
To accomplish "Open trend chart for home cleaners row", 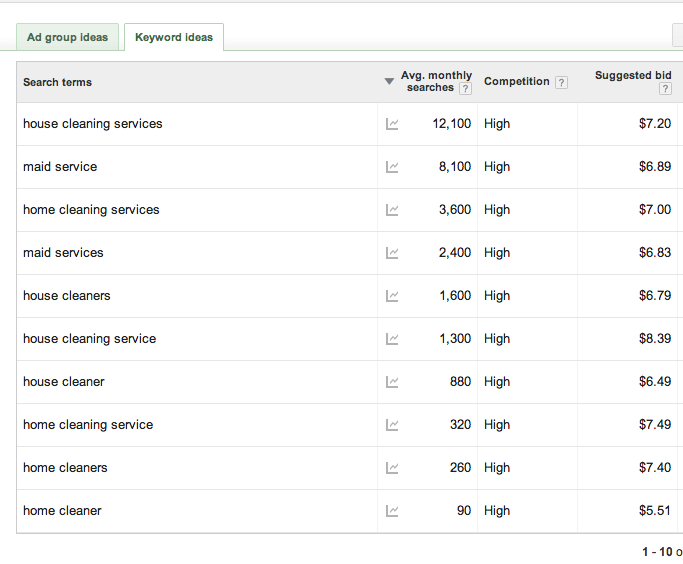I will tap(392, 468).
